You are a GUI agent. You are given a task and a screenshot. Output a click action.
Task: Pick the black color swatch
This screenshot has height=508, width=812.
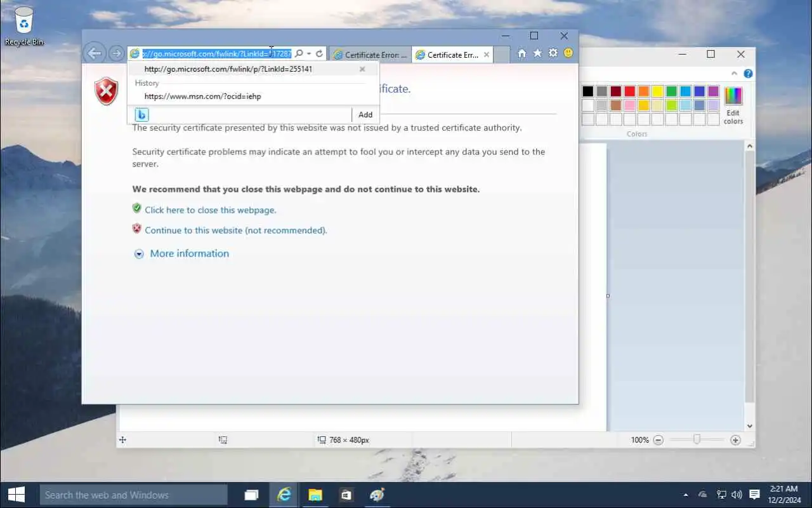tap(588, 91)
